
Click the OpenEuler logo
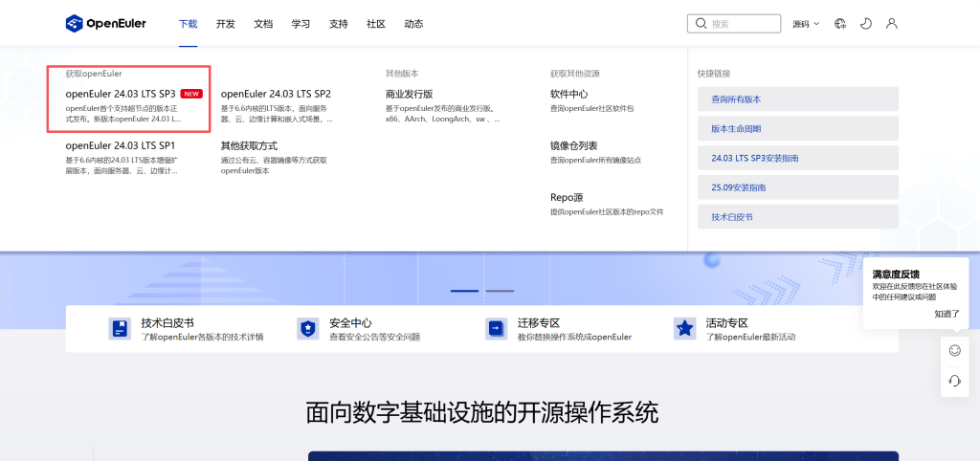pyautogui.click(x=106, y=23)
